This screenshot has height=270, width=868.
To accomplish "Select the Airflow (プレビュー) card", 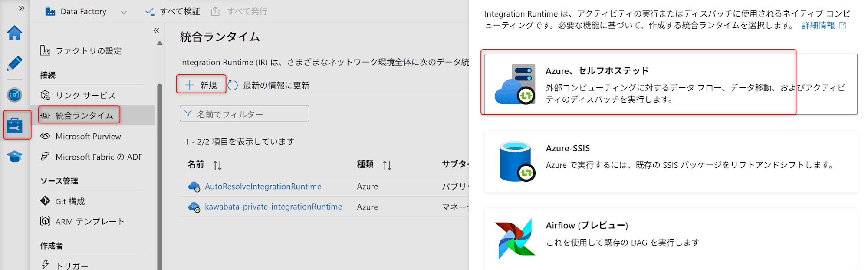I will pyautogui.click(x=671, y=239).
